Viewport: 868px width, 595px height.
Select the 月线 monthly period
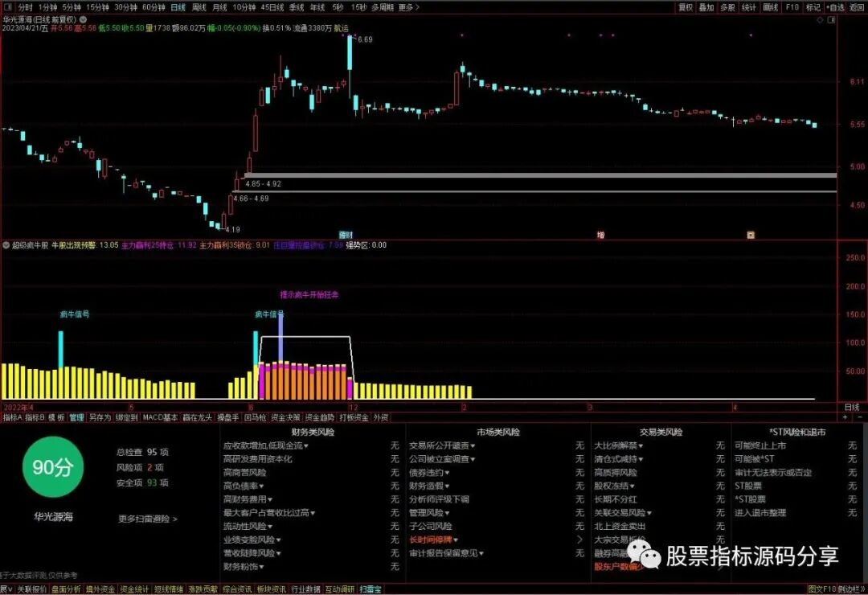(219, 7)
